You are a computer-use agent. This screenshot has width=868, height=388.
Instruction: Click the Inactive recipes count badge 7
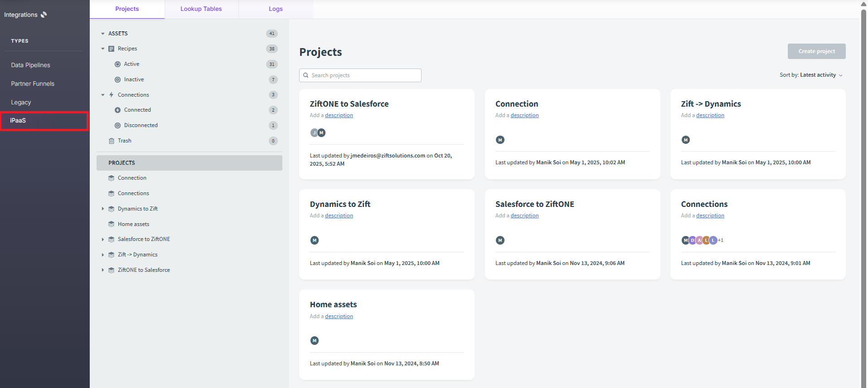coord(273,79)
